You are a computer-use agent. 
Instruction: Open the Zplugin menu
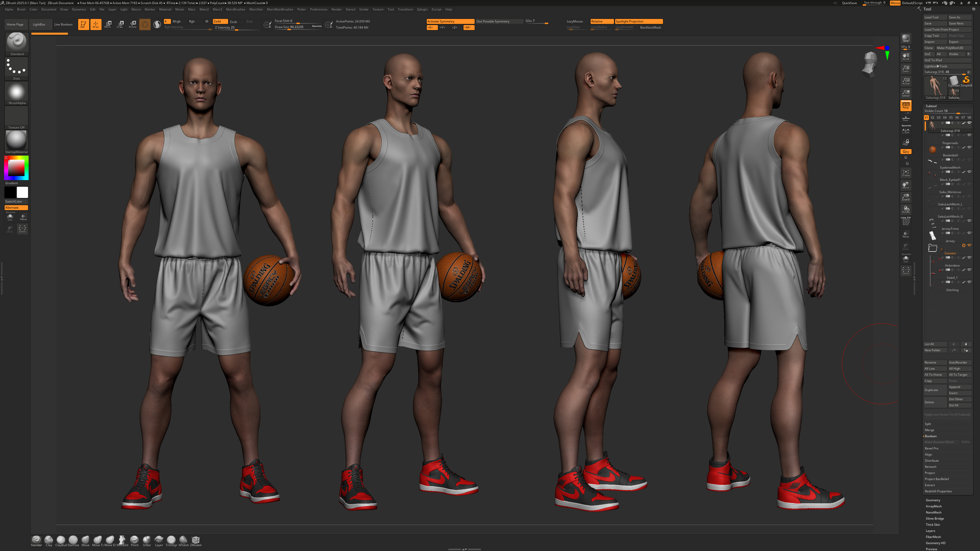pyautogui.click(x=422, y=9)
